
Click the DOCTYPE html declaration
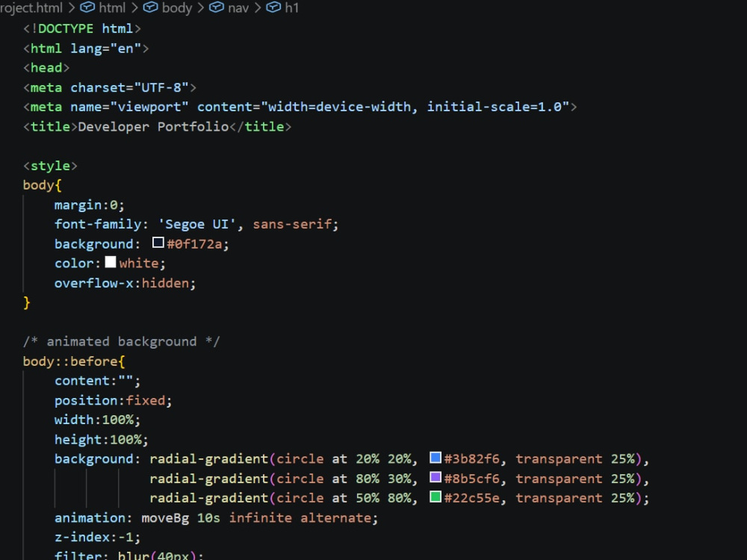point(82,28)
